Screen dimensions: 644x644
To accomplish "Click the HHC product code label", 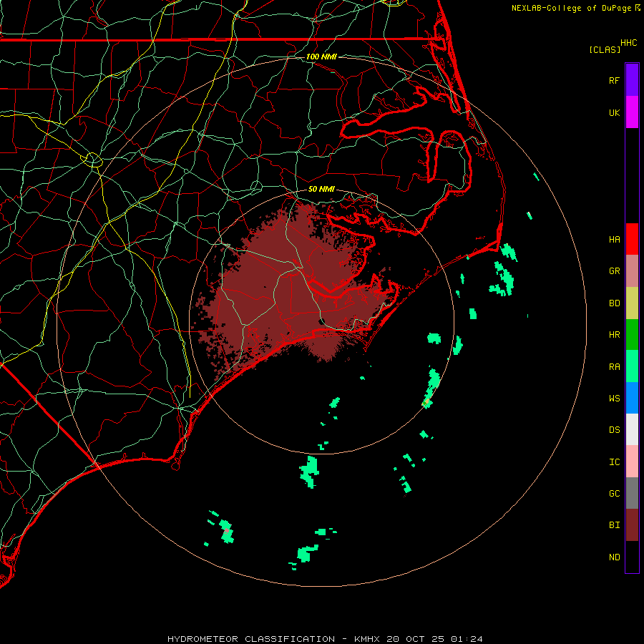I will coord(628,43).
